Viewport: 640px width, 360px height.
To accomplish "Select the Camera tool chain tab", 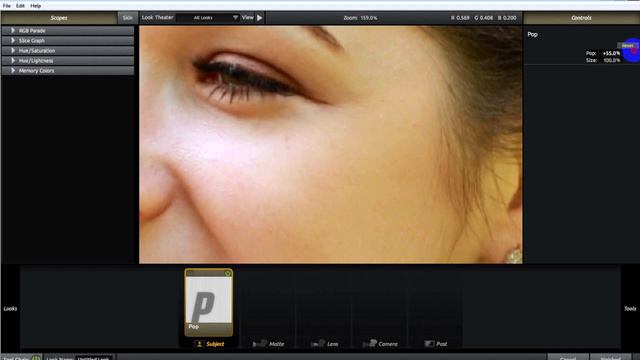I will click(x=380, y=344).
